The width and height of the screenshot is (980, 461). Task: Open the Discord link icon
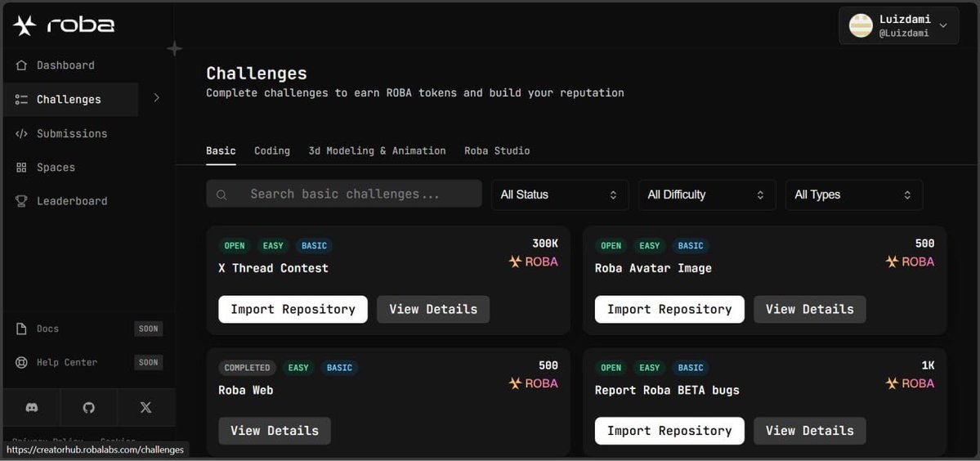pyautogui.click(x=31, y=407)
